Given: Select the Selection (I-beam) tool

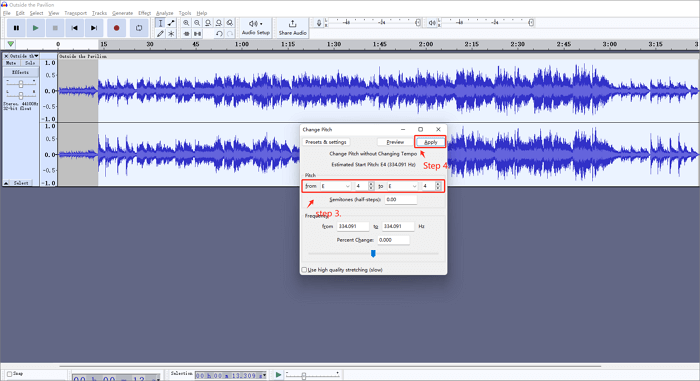Looking at the screenshot, I should point(160,23).
